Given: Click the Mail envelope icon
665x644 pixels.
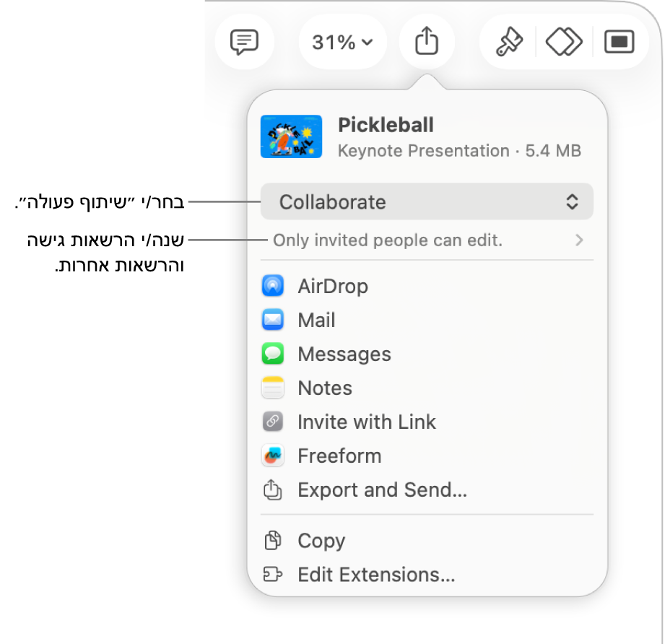Looking at the screenshot, I should click(273, 320).
